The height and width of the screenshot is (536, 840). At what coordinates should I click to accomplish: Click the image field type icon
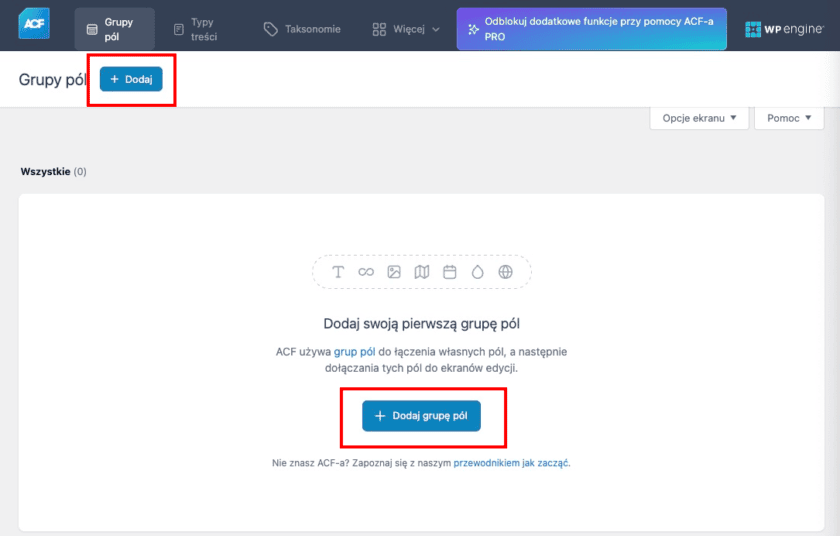394,272
